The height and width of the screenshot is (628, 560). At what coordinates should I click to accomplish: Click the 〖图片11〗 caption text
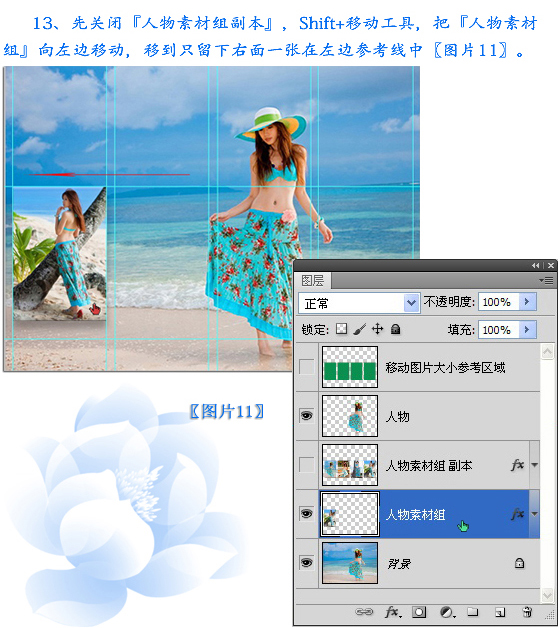click(x=227, y=411)
